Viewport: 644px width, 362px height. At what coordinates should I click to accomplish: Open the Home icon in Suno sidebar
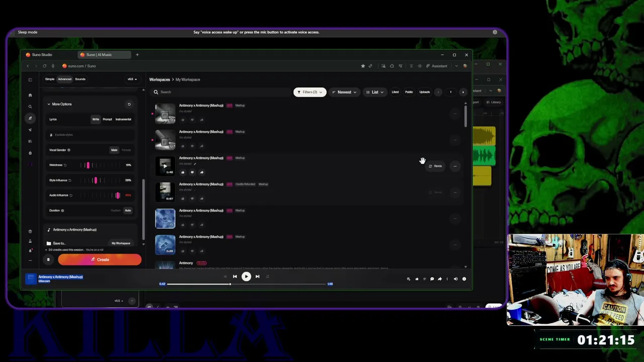(x=30, y=95)
